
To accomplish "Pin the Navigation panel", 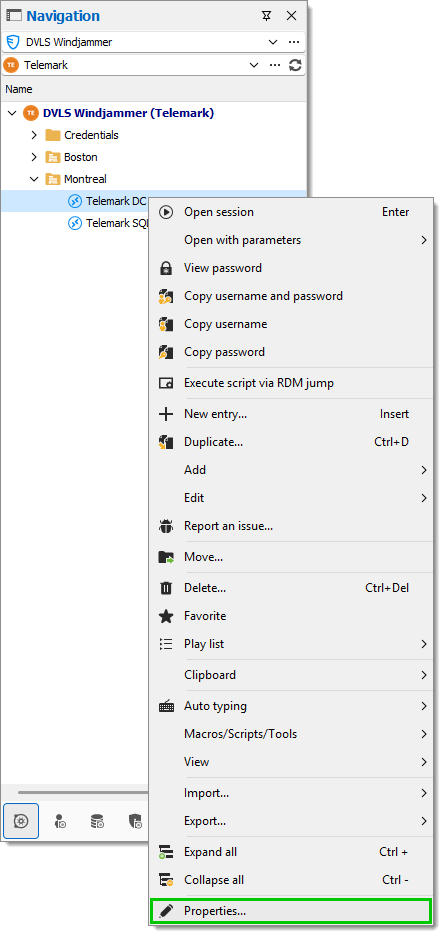I will click(267, 16).
